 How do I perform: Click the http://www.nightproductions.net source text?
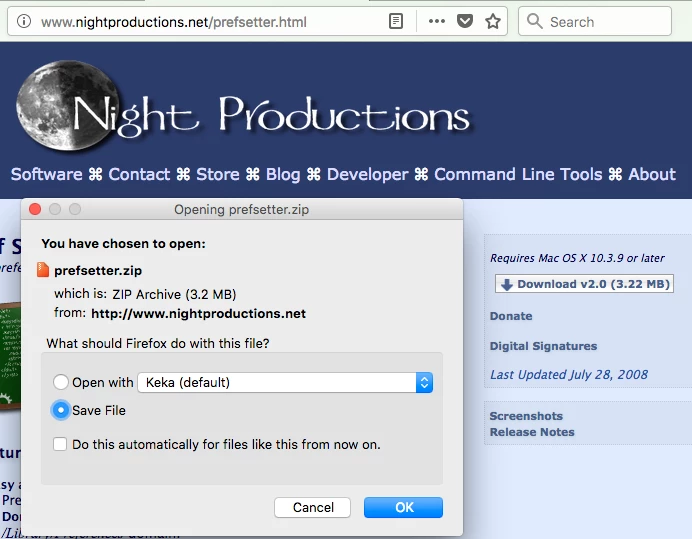click(198, 313)
